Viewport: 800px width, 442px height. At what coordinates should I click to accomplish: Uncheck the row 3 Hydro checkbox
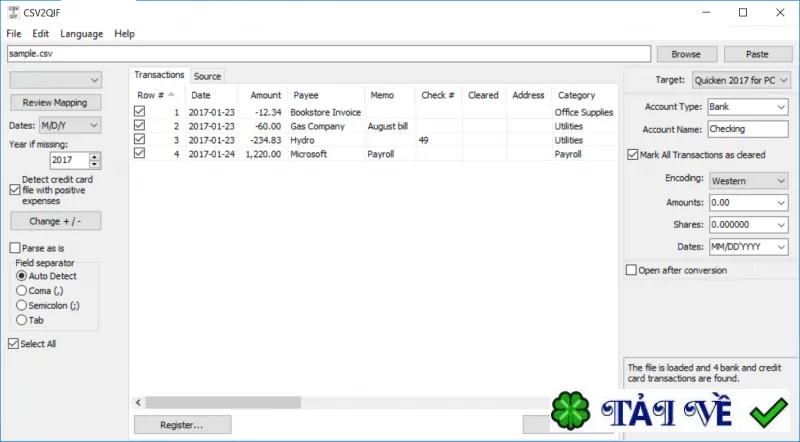pos(139,139)
